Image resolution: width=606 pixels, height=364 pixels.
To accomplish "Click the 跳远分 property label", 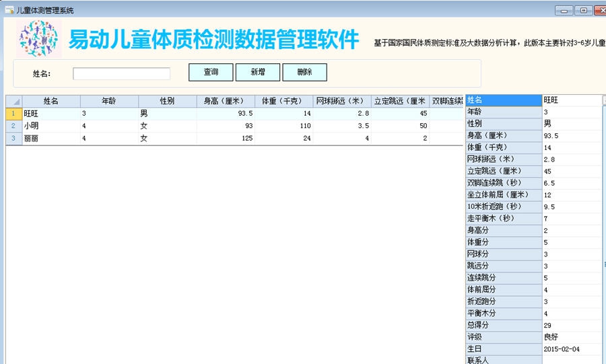I will tap(504, 266).
